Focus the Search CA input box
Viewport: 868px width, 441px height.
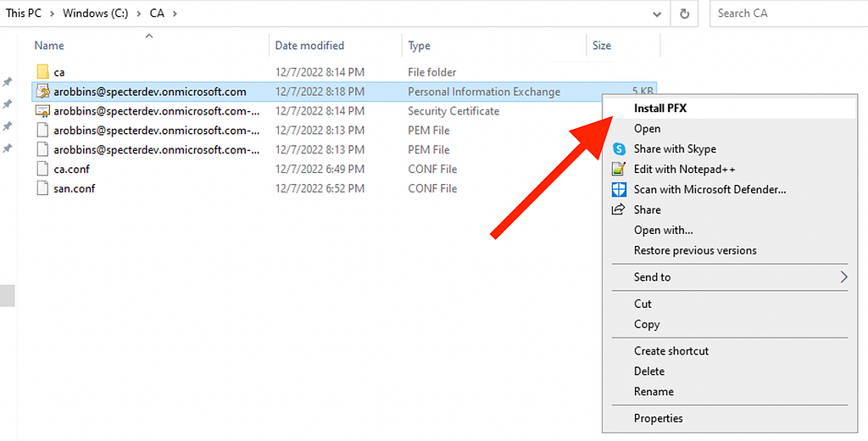789,14
